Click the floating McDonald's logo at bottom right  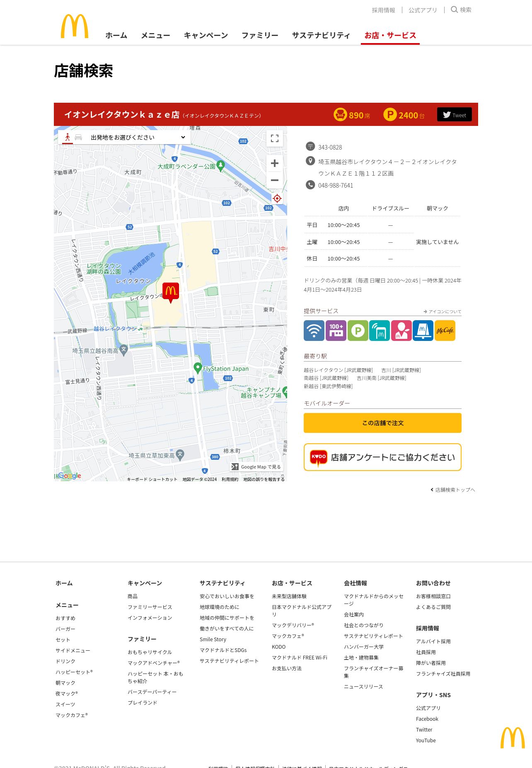513,737
